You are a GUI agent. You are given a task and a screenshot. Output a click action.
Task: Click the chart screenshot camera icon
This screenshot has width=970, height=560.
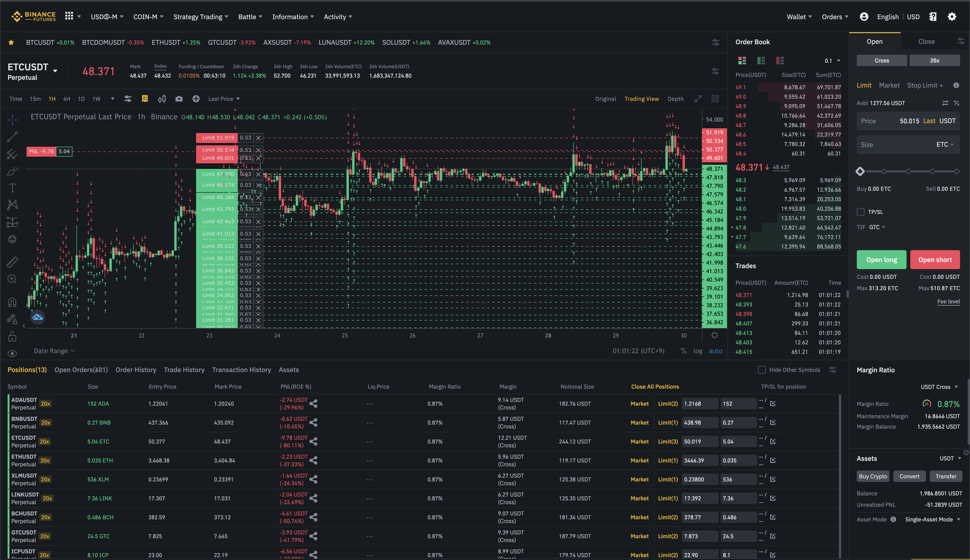point(179,99)
